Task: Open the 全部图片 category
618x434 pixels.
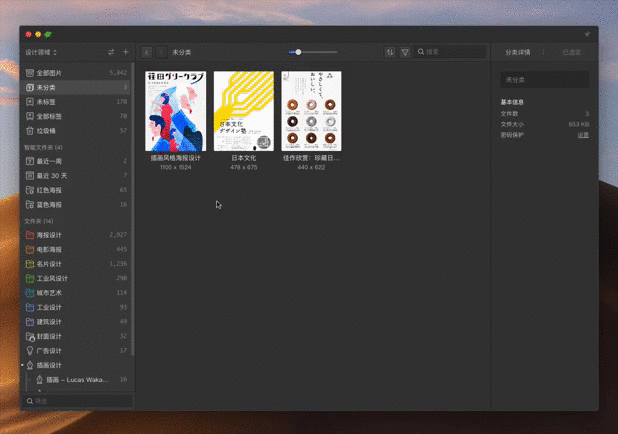Action: click(x=49, y=73)
